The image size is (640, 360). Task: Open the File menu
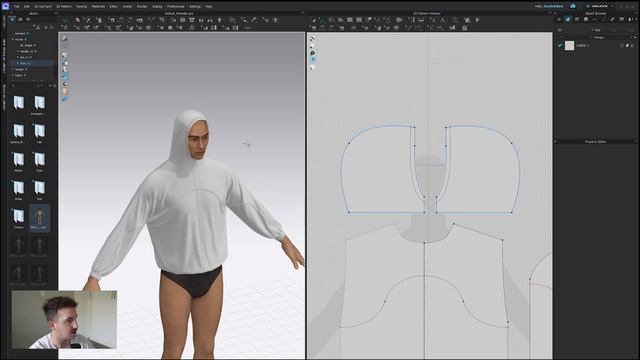tap(17, 7)
